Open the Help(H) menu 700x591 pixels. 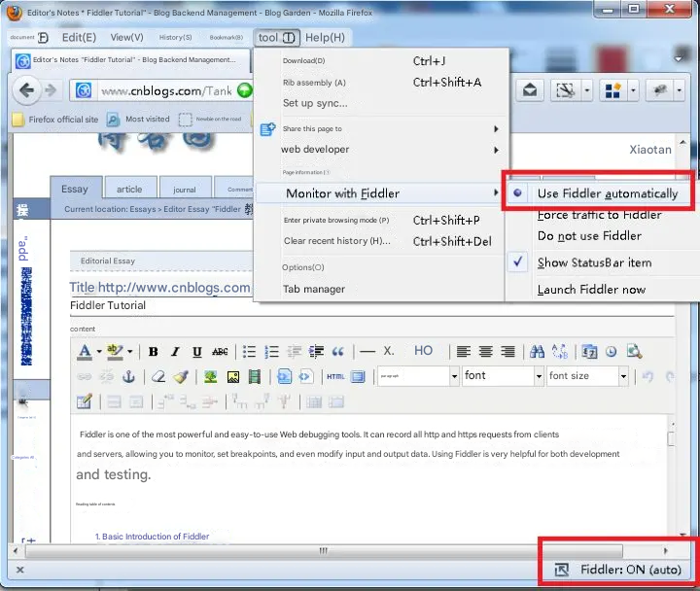click(325, 38)
